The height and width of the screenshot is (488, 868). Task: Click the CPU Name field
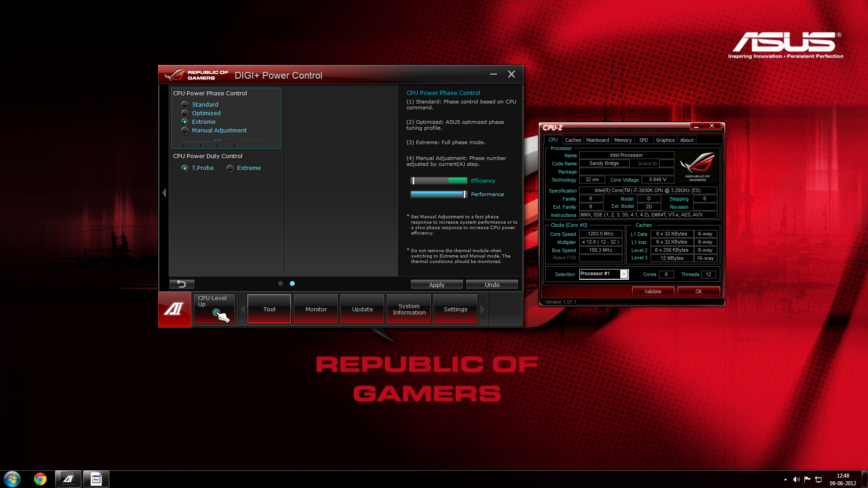click(626, 155)
